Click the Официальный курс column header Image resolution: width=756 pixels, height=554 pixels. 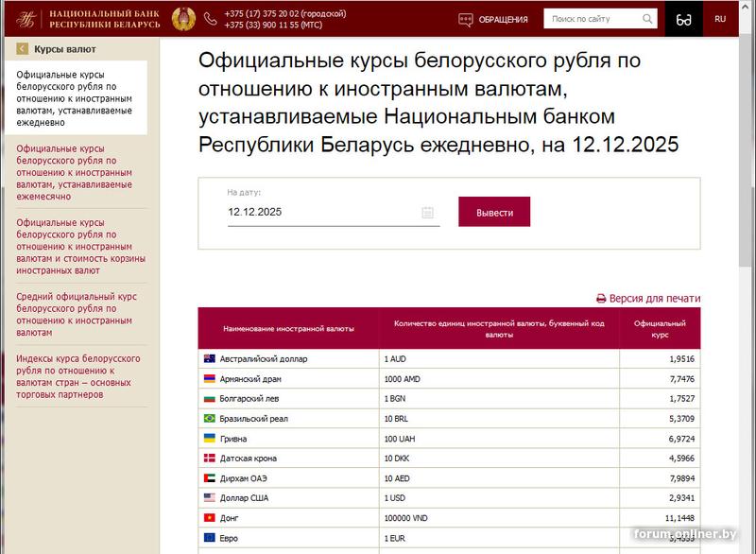pos(660,329)
